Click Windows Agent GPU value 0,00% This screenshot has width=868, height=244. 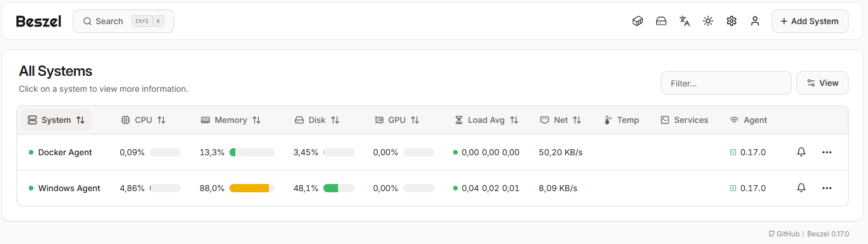[x=386, y=188]
